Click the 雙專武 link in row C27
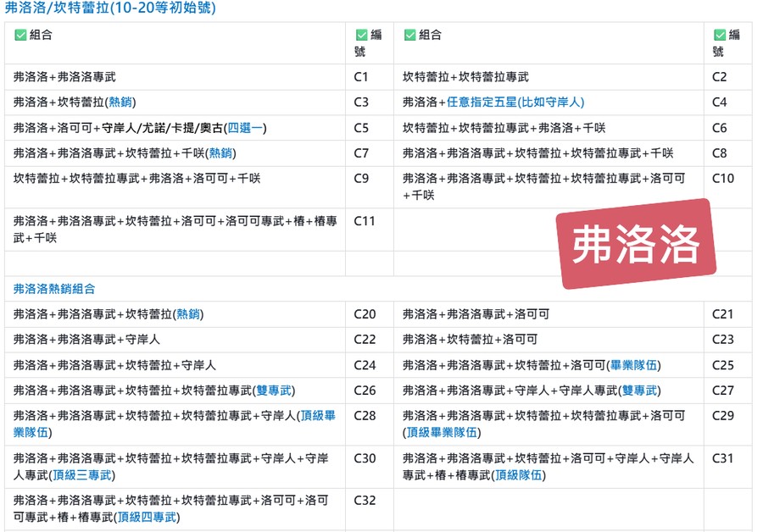The width and height of the screenshot is (763, 532). click(x=641, y=391)
